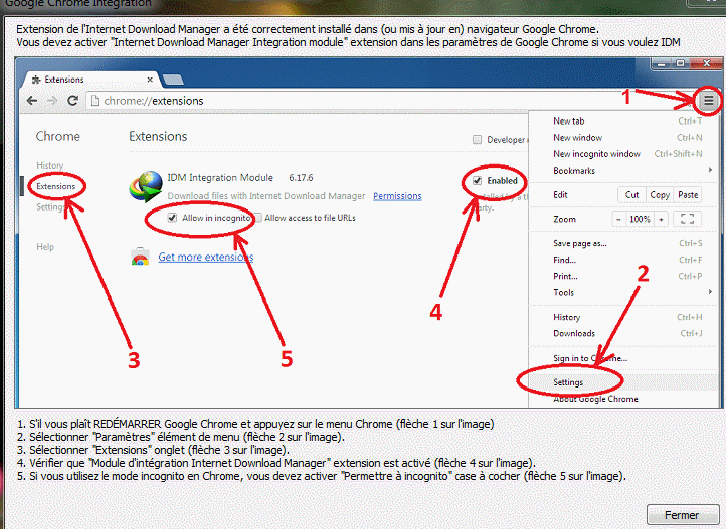Click the Copy button in Edit row
Image resolution: width=726 pixels, height=529 pixels.
(x=660, y=195)
